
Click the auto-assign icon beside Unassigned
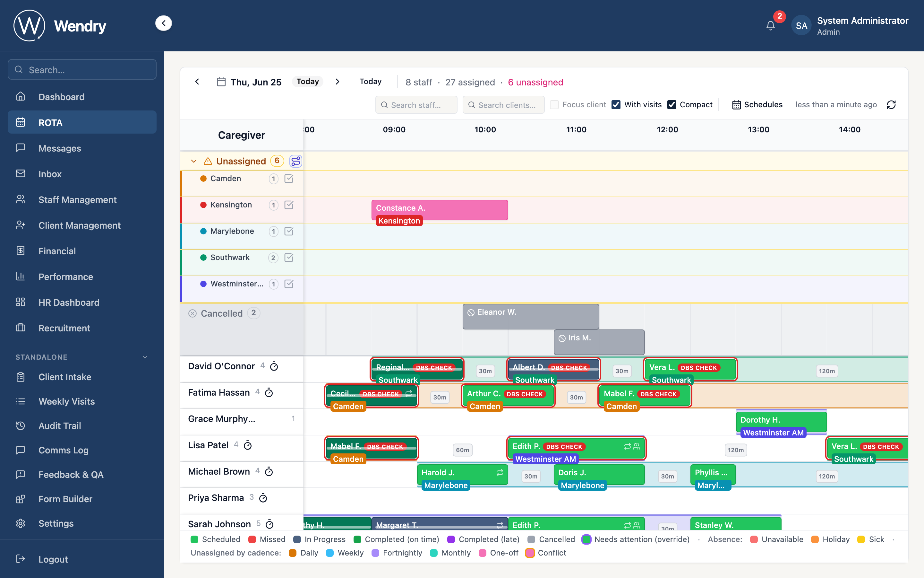click(295, 161)
